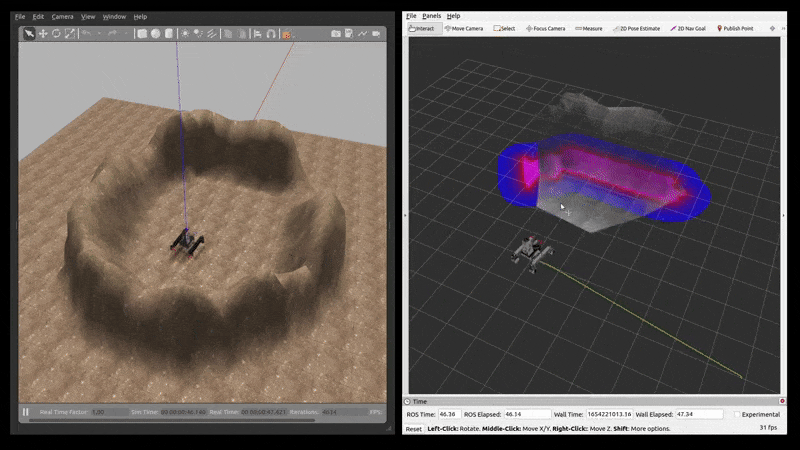Click the ROS Elapsed field

527,414
